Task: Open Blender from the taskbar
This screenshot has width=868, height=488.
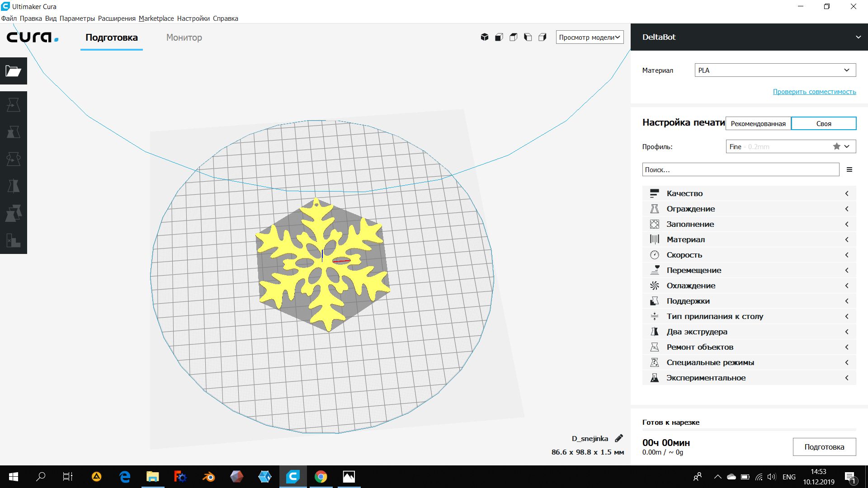Action: pos(208,477)
